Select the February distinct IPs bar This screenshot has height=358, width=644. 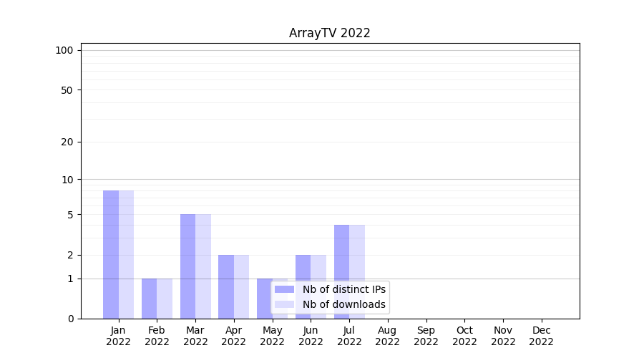tap(149, 298)
